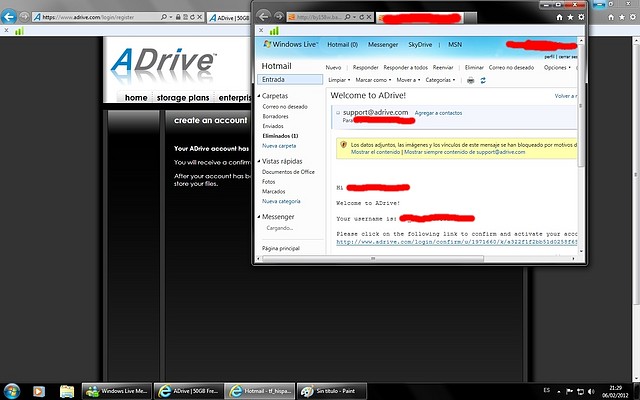Screen dimensions: 640x400
Task: Stop loading the Hotmail page
Action: point(369,17)
